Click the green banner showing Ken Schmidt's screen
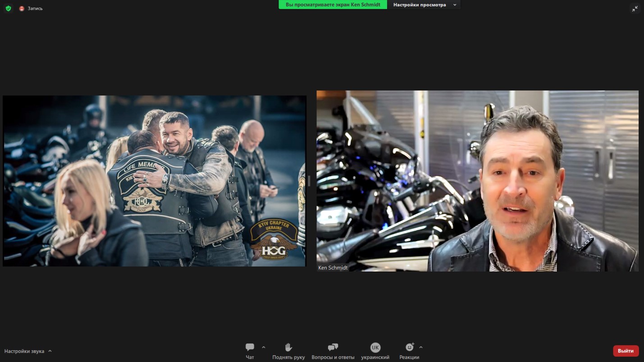Image resolution: width=644 pixels, height=362 pixels. coord(333,5)
